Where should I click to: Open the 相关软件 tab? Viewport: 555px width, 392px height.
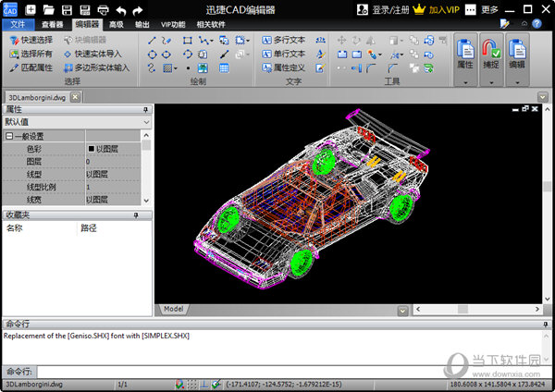coord(211,24)
